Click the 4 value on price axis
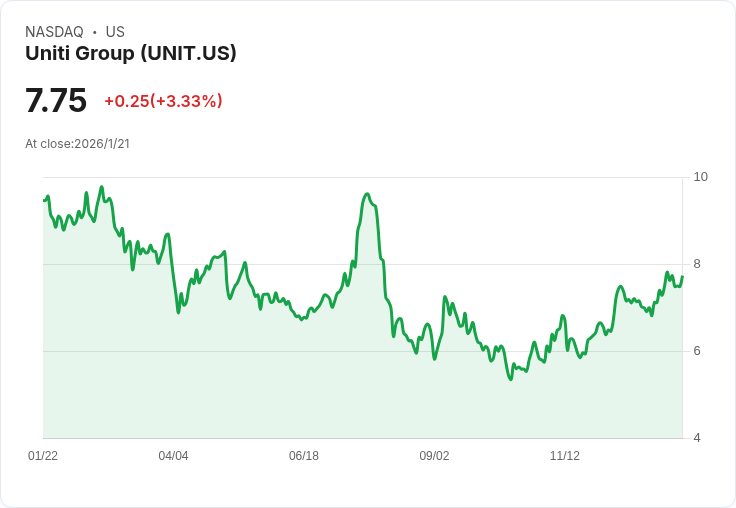This screenshot has width=736, height=508. click(697, 438)
